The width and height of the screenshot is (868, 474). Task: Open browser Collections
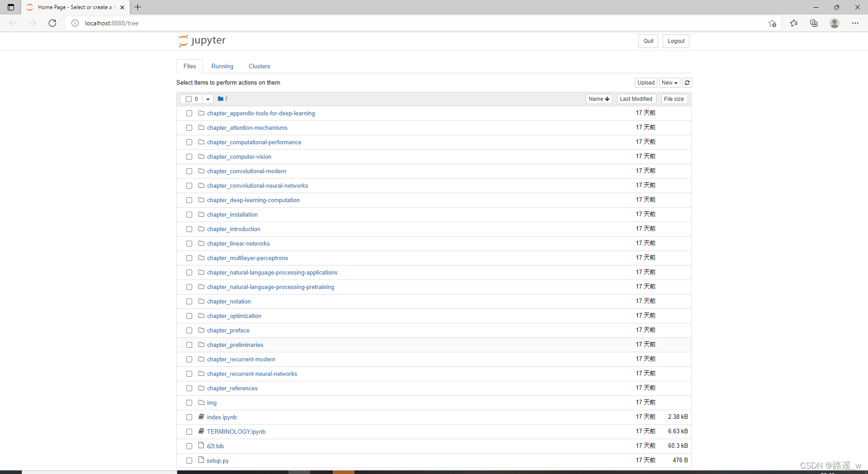point(814,23)
